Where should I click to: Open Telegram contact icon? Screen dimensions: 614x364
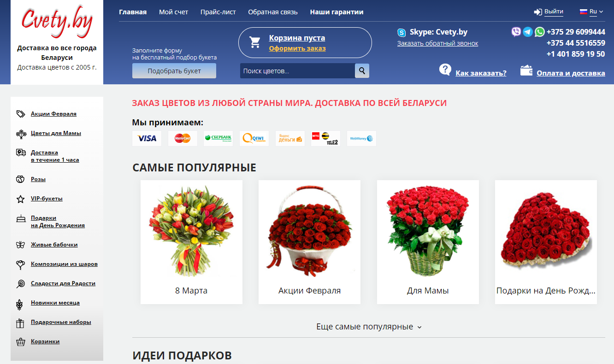tap(528, 32)
